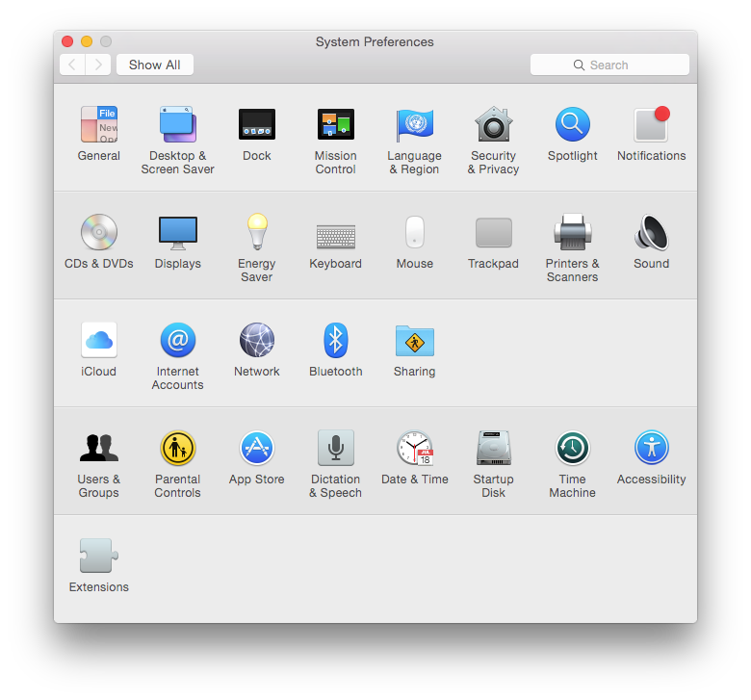Close the System Preferences window
This screenshot has height=700, width=751.
(67, 41)
